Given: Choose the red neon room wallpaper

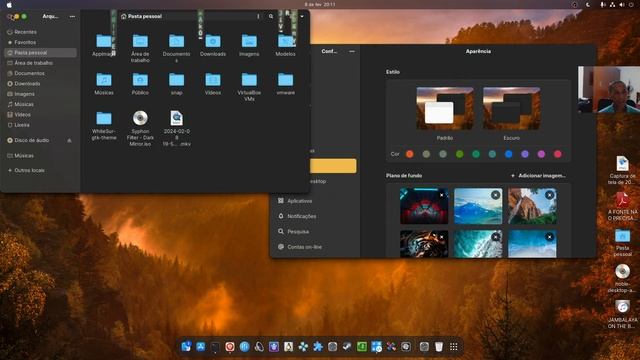Looking at the screenshot, I should click(x=424, y=206).
